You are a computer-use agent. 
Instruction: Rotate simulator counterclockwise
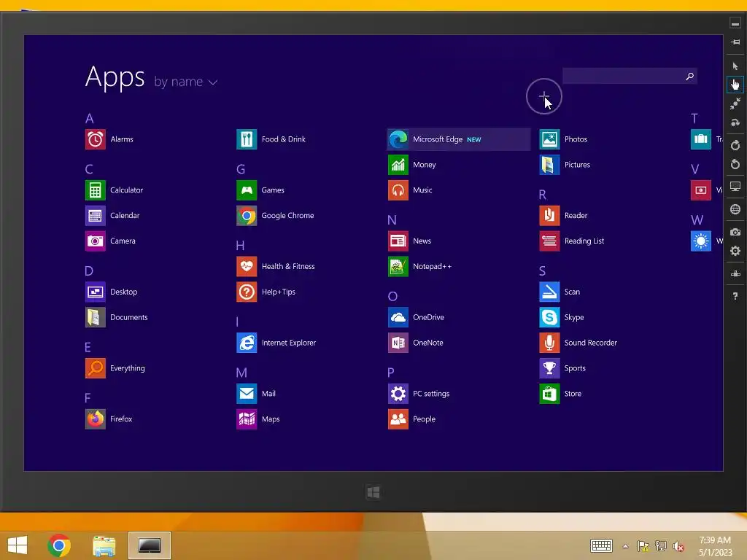[735, 165]
